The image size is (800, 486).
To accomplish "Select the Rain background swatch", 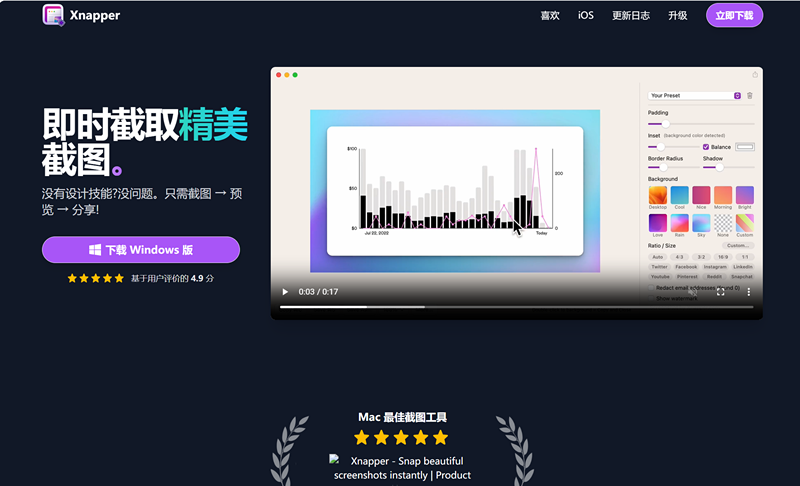I will (x=680, y=223).
